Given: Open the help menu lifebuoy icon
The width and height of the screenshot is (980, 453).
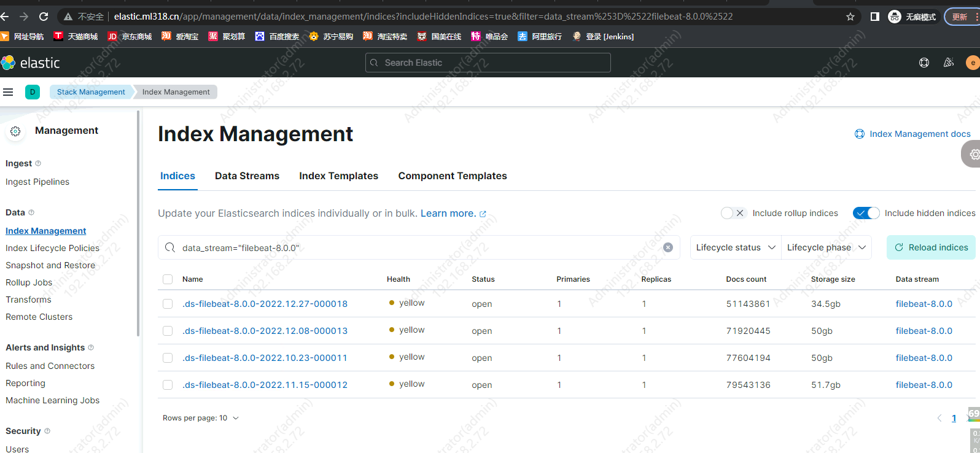Looking at the screenshot, I should (x=924, y=63).
